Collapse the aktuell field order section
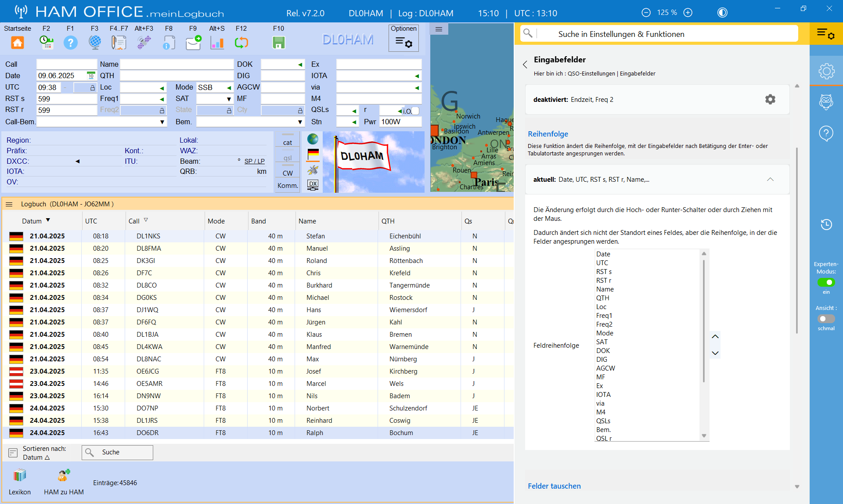The height and width of the screenshot is (504, 843). point(770,180)
